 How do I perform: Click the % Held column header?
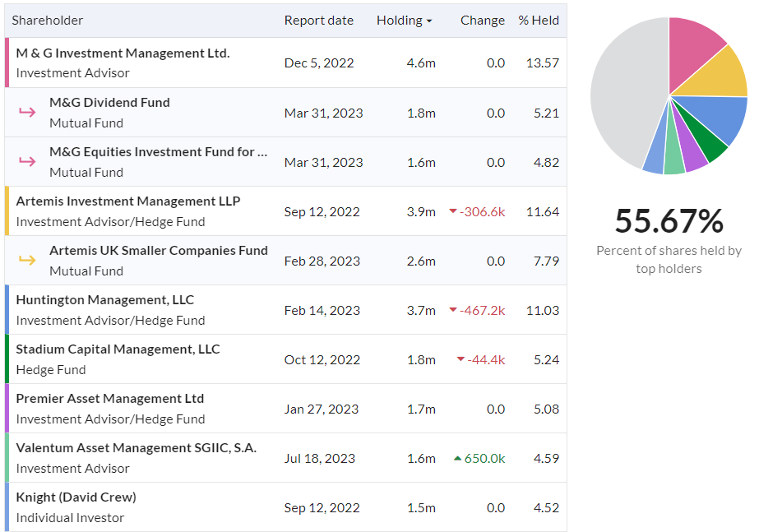[x=539, y=21]
